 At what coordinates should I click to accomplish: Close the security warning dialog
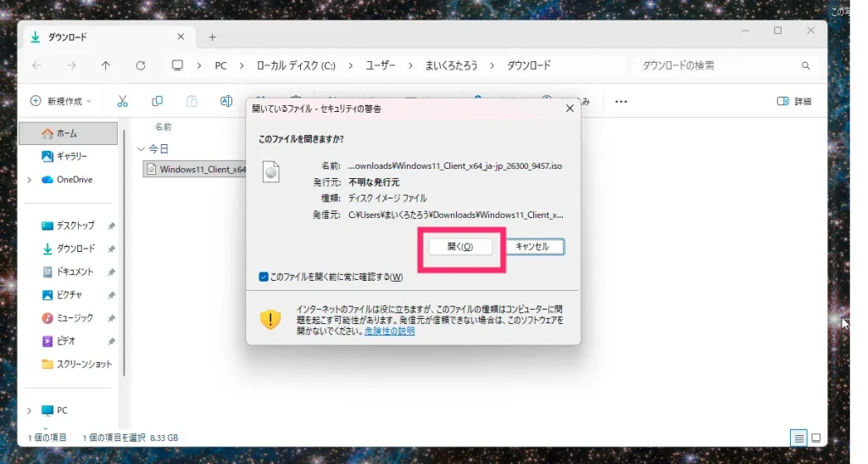(x=570, y=109)
